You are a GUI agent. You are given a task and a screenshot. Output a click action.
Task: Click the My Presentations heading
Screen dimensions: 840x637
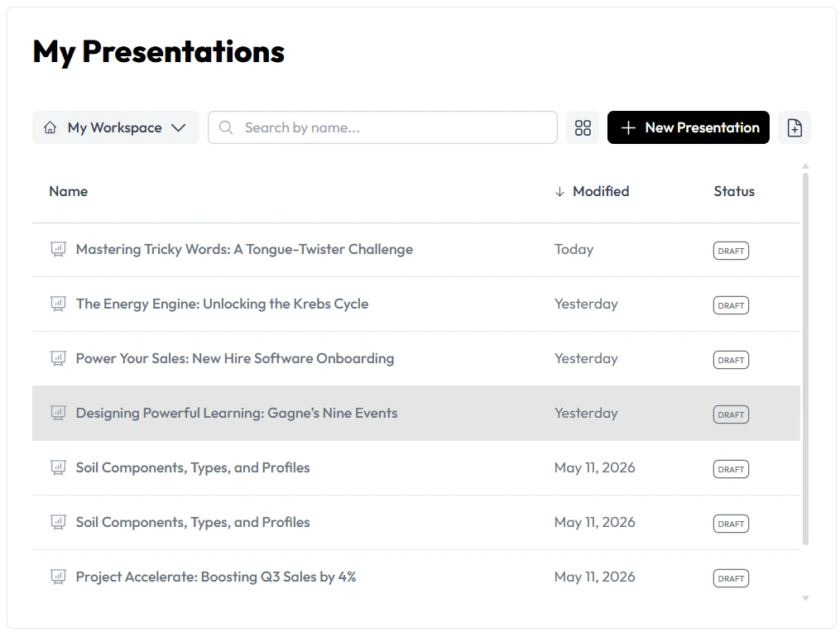tap(159, 52)
